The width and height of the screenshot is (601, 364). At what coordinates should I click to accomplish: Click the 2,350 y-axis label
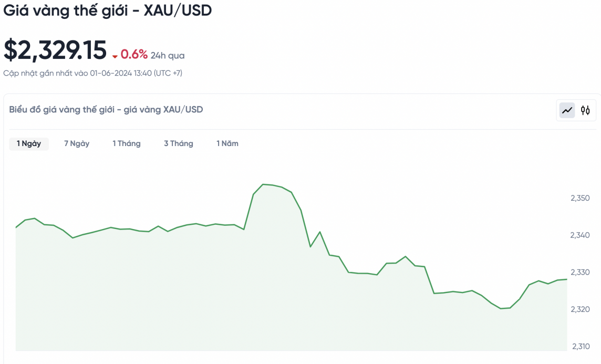tap(580, 198)
